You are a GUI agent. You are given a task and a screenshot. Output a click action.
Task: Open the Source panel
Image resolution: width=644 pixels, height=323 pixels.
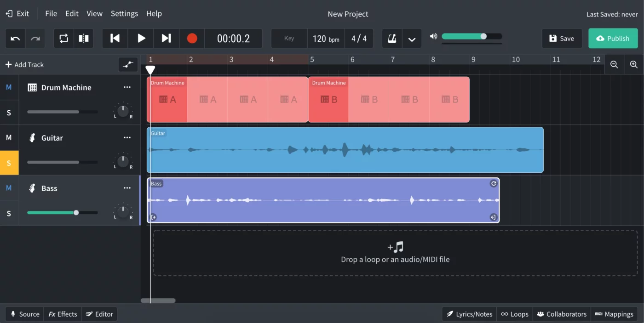click(x=25, y=314)
